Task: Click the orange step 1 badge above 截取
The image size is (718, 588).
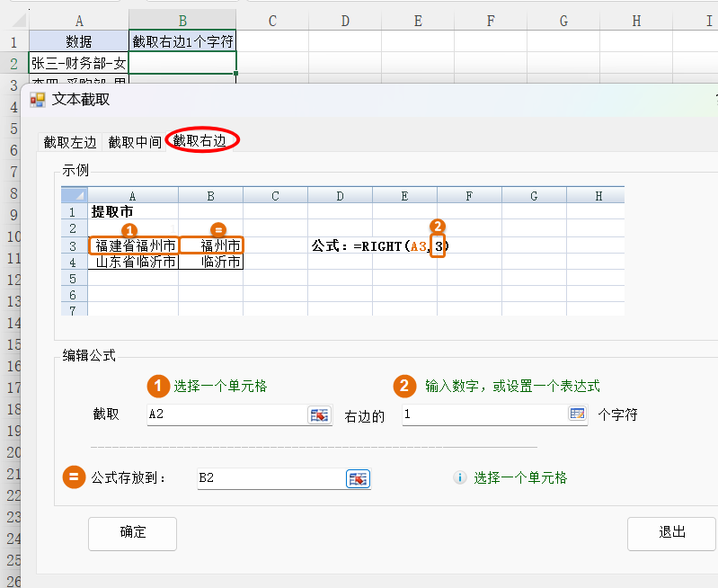Action: click(x=158, y=386)
